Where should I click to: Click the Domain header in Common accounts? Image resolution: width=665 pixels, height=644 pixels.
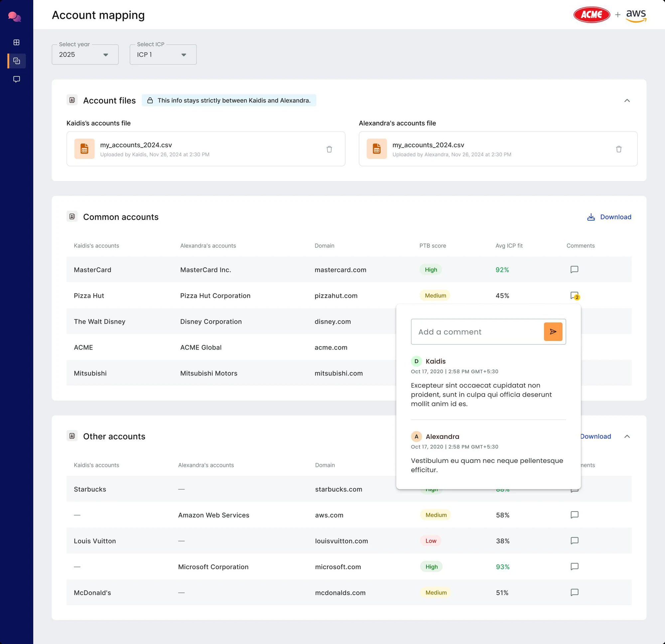[x=325, y=245]
